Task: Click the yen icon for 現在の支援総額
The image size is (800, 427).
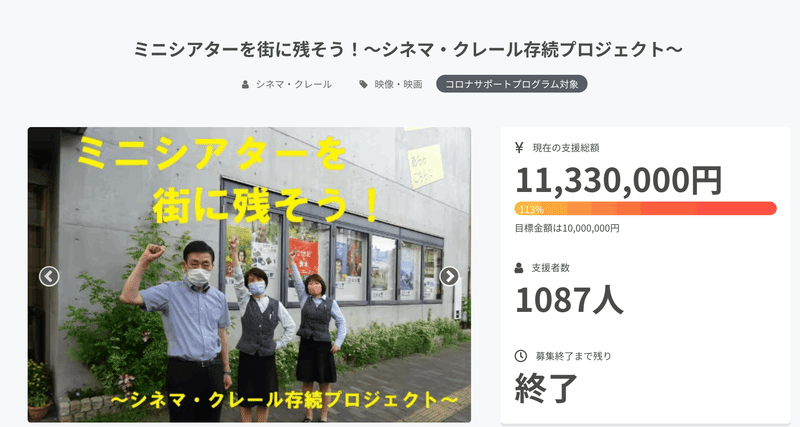Action: [x=519, y=148]
